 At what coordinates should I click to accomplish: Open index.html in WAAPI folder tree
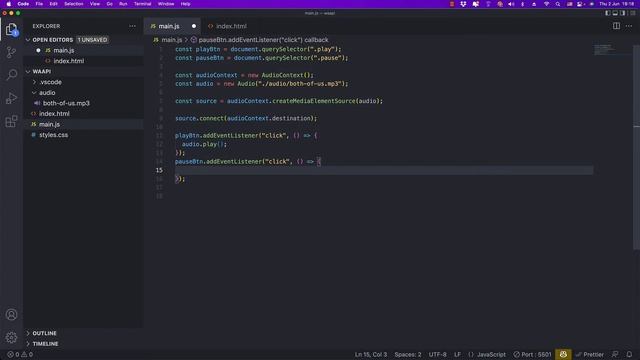pos(54,114)
